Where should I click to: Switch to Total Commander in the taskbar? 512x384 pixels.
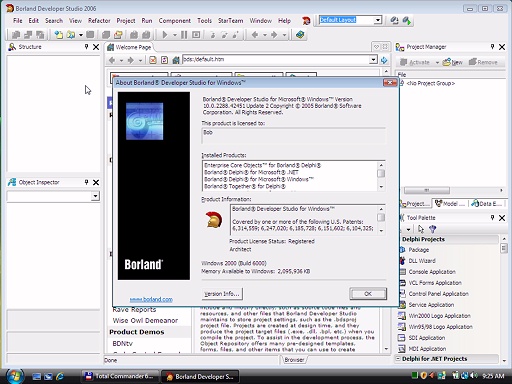point(120,376)
